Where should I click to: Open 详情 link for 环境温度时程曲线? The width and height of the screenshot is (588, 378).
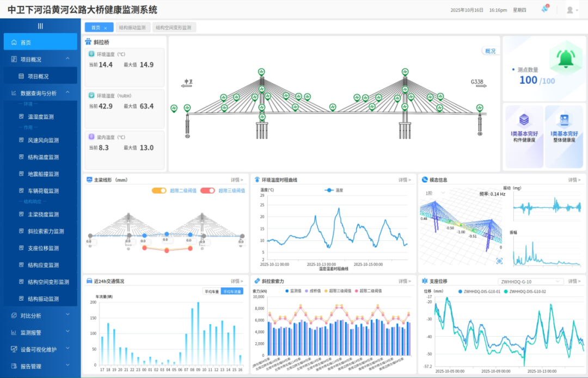click(x=405, y=180)
